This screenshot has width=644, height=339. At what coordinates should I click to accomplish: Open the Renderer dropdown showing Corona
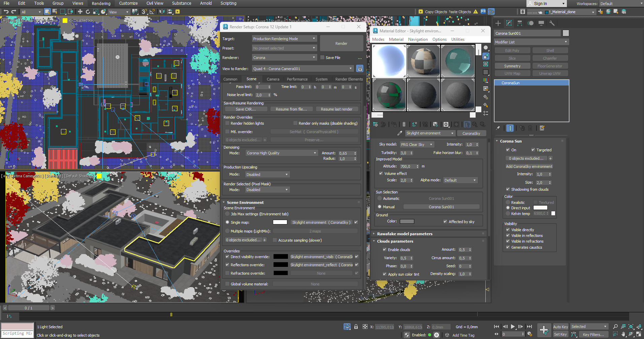click(x=284, y=58)
